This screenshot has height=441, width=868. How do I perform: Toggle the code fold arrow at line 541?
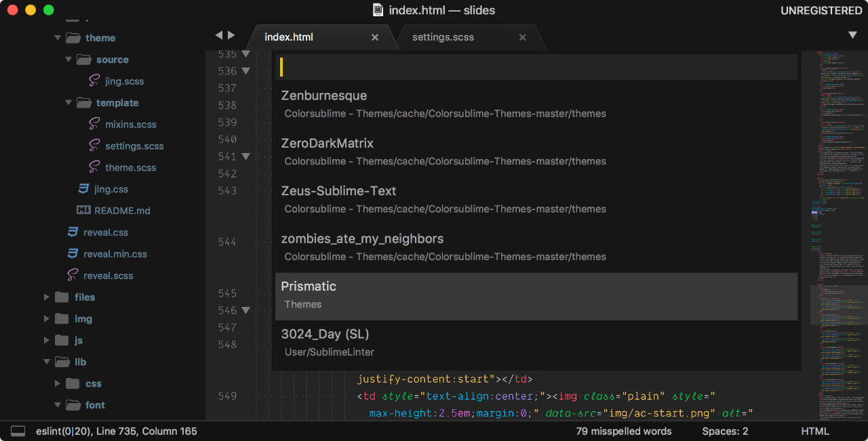point(245,156)
